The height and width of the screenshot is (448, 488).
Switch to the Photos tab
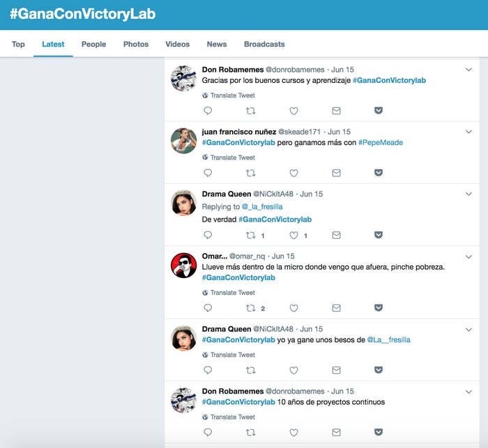click(136, 44)
